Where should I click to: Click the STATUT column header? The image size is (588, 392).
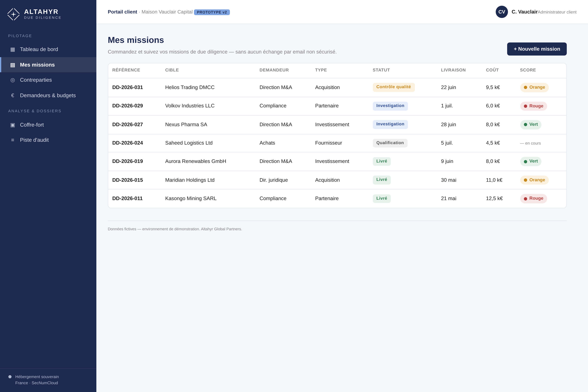point(381,70)
